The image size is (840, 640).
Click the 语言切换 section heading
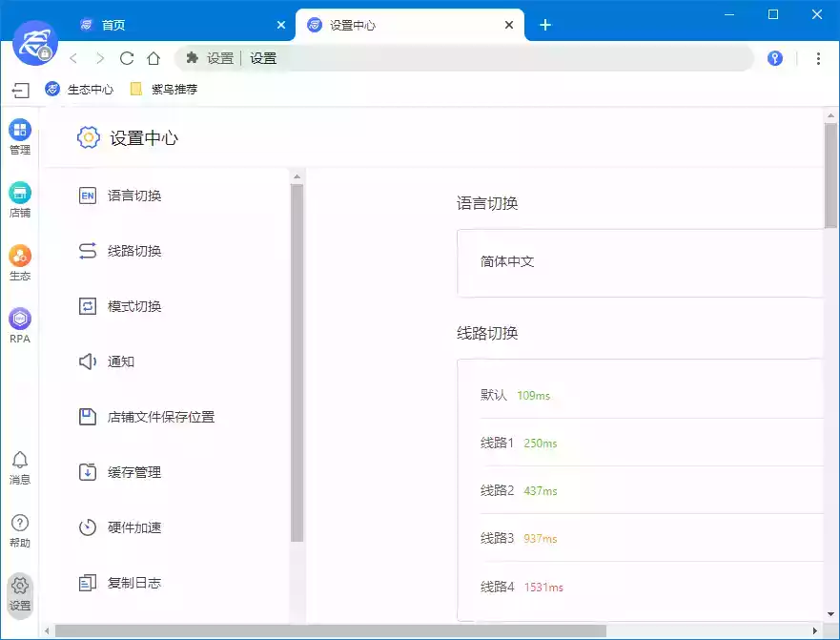pos(487,203)
